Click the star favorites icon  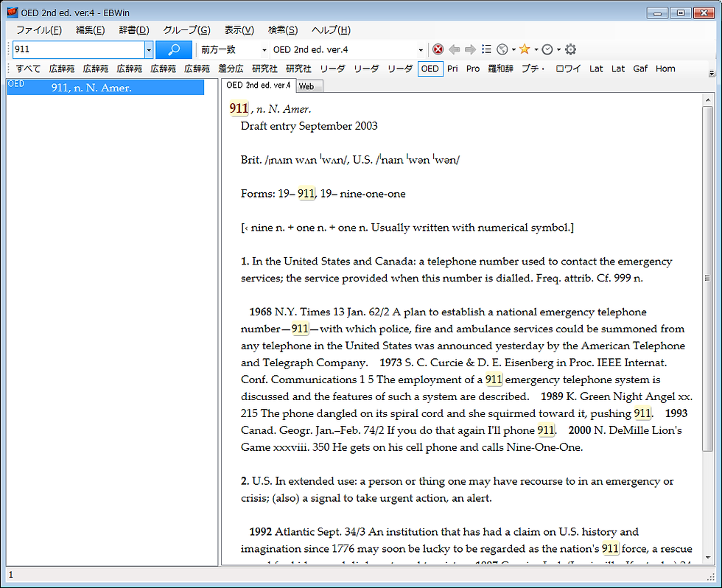[x=525, y=49]
